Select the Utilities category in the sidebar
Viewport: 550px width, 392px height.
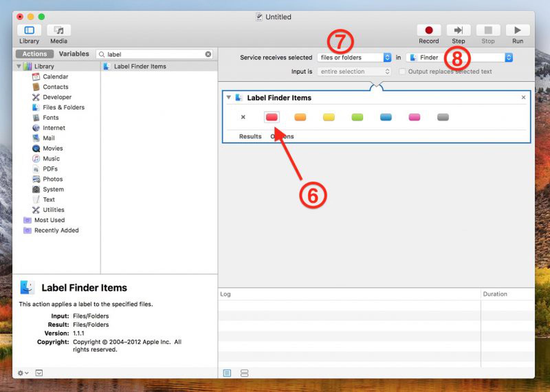53,210
